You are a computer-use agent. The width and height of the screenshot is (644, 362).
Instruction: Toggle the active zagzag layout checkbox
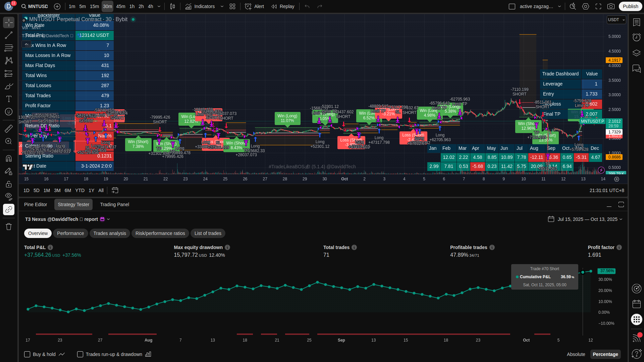point(512,6)
